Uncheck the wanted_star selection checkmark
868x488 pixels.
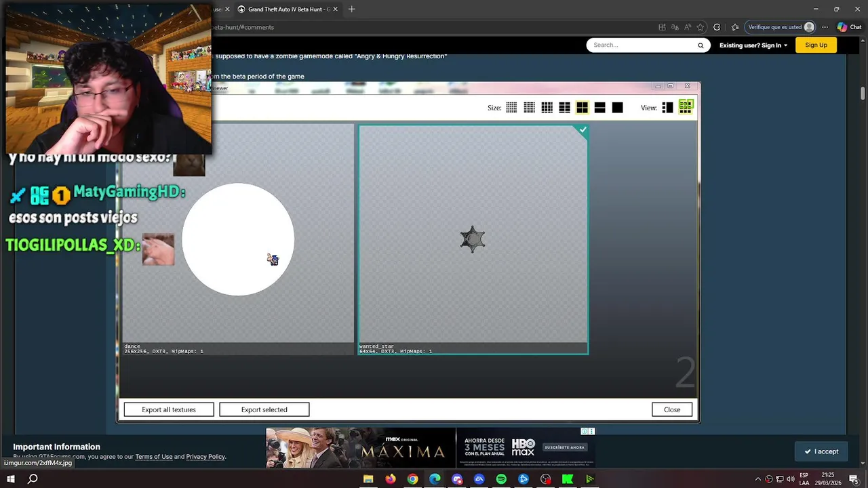(583, 129)
